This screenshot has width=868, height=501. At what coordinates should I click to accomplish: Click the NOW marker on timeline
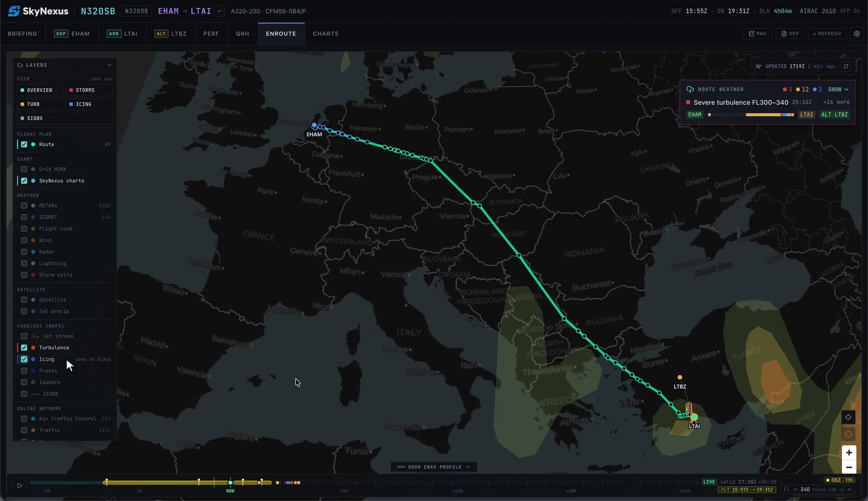[x=231, y=483]
